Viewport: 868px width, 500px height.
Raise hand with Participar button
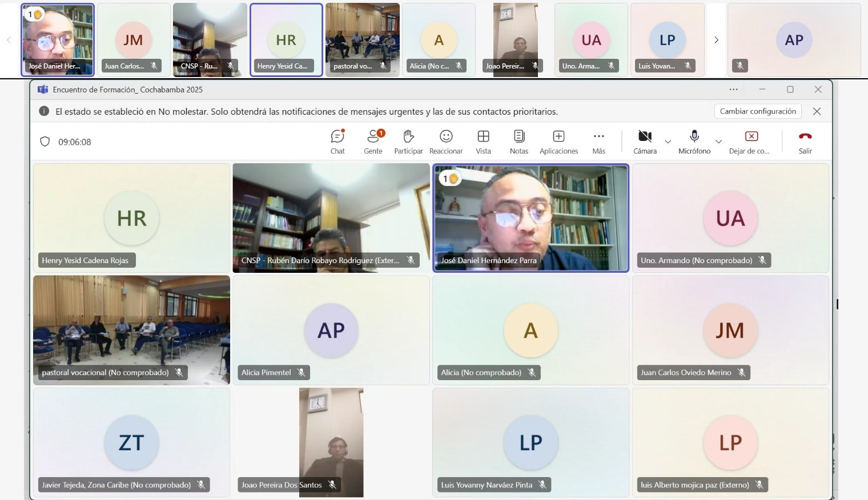coord(408,142)
